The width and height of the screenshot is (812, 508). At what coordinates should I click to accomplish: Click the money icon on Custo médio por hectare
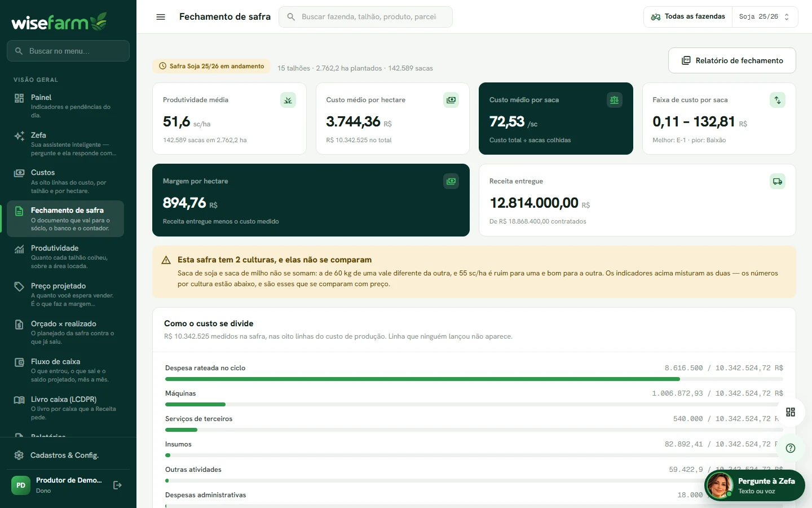point(451,100)
